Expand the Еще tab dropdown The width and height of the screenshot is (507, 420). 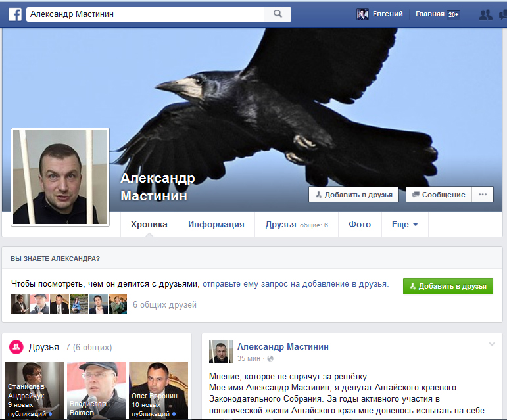point(404,224)
